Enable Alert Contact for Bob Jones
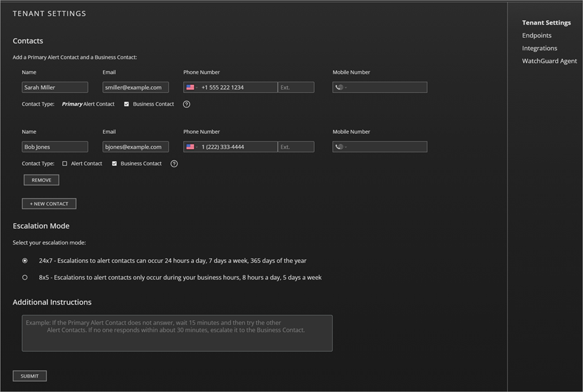Viewport: 583px width, 392px height. (65, 163)
